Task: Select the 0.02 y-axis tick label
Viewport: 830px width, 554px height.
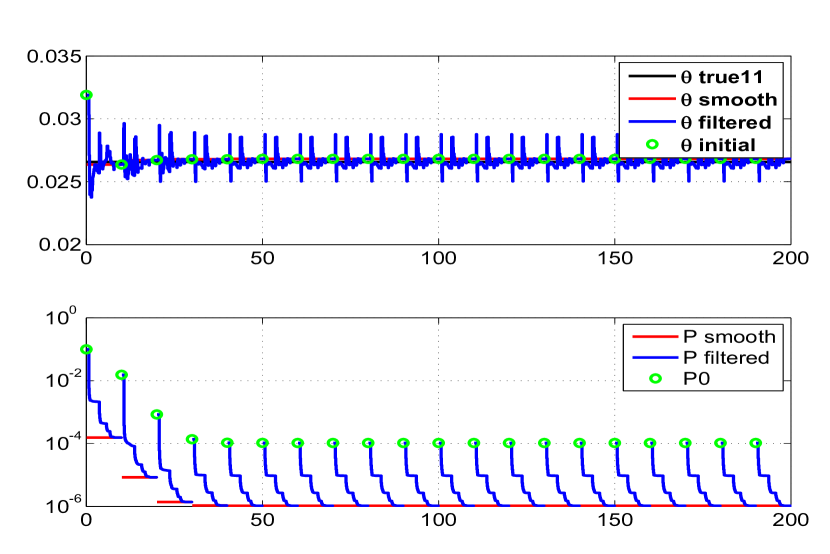Action: coord(60,244)
